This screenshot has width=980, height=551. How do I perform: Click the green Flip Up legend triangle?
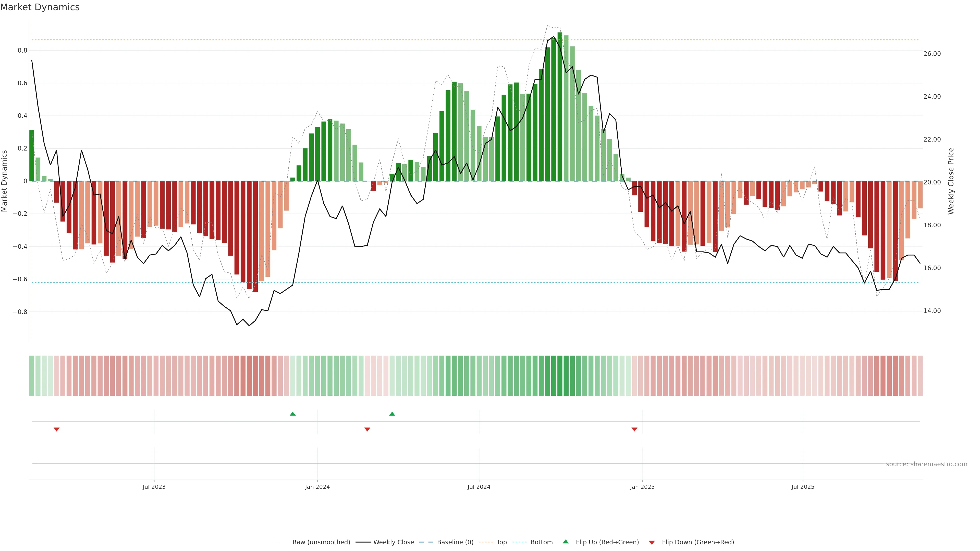(x=566, y=542)
